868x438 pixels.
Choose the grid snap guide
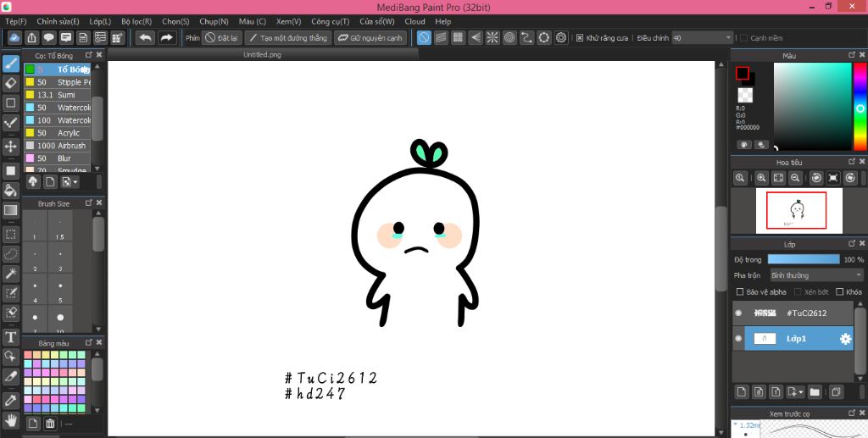(458, 37)
